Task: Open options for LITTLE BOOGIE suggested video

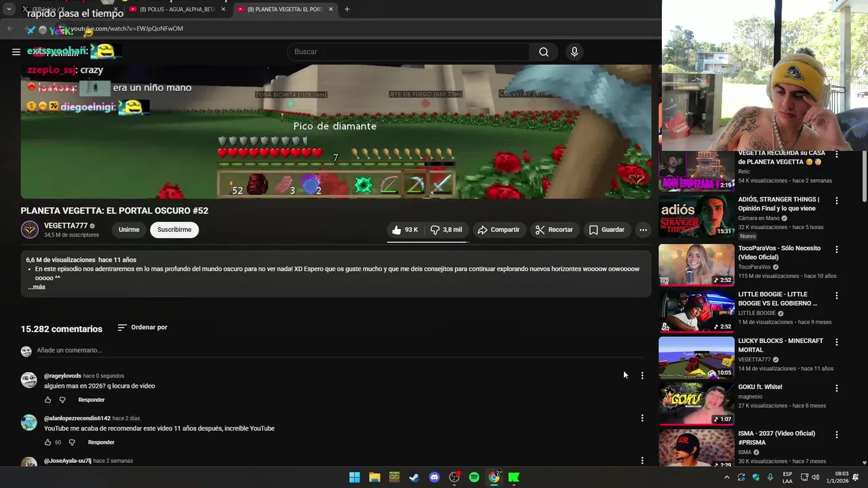Action: tap(837, 296)
